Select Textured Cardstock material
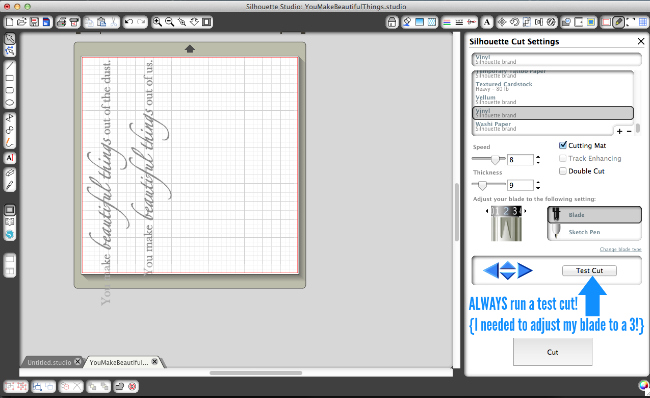650x398 pixels. 553,86
